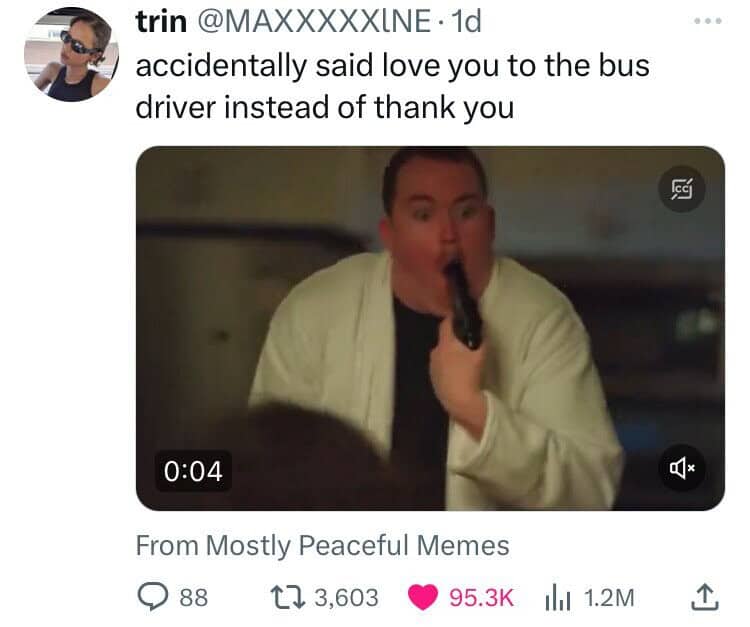Click the display name trin
750x627 pixels.
161,22
